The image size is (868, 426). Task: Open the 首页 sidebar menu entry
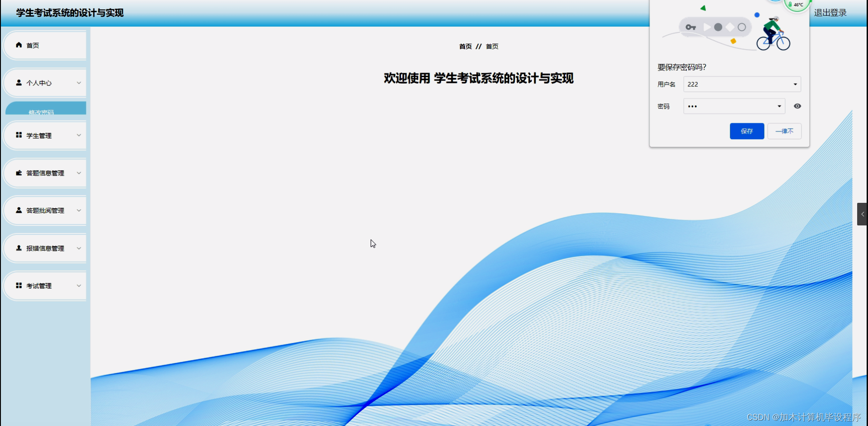tap(33, 45)
